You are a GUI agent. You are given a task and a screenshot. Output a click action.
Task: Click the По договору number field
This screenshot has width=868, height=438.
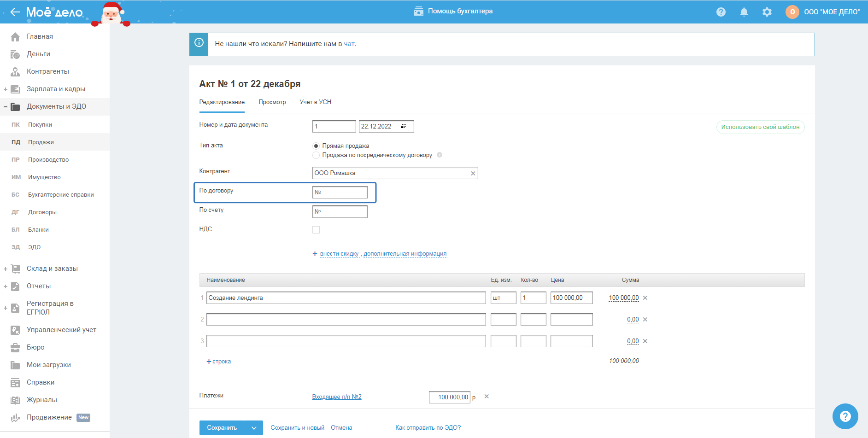point(340,192)
